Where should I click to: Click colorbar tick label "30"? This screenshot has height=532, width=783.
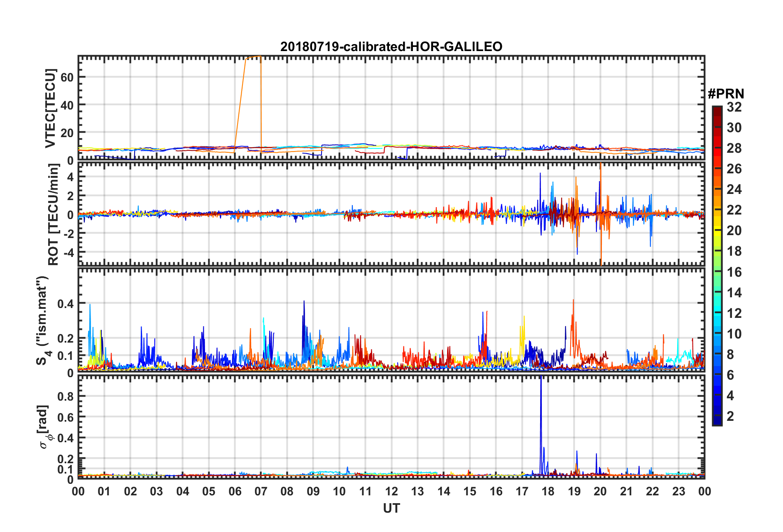(x=734, y=128)
